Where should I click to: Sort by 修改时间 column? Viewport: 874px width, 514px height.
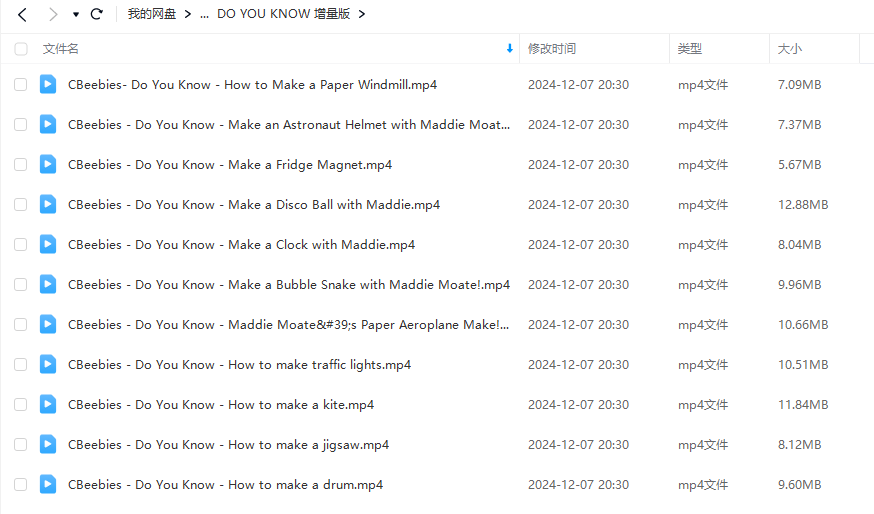pos(552,49)
